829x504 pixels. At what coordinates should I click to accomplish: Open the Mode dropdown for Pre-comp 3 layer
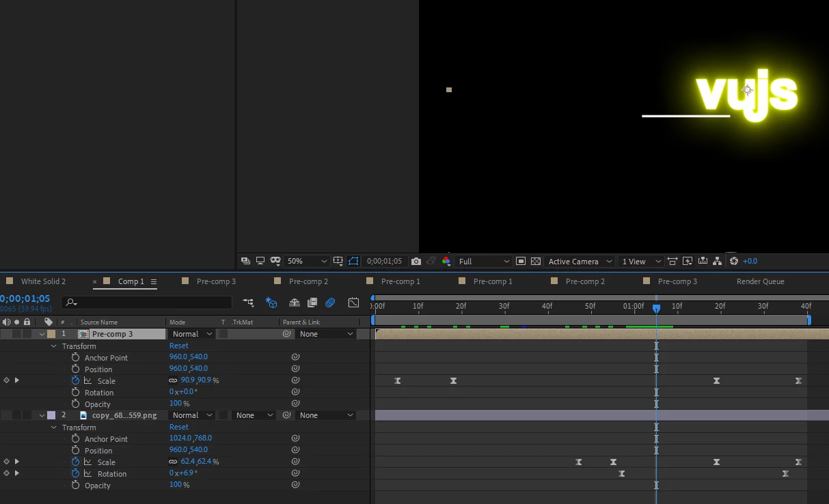(192, 334)
